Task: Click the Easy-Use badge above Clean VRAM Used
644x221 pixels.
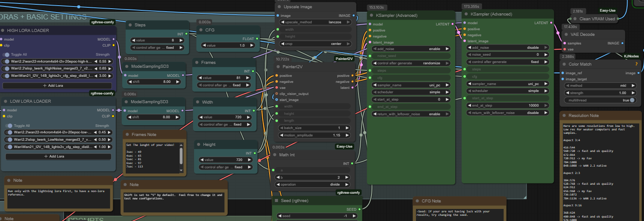Action: (607, 10)
